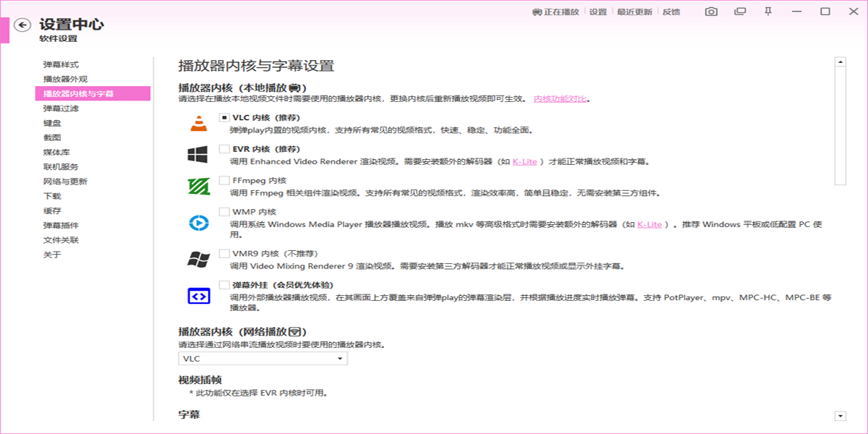
Task: Click the Windows Media Player icon
Action: click(198, 223)
